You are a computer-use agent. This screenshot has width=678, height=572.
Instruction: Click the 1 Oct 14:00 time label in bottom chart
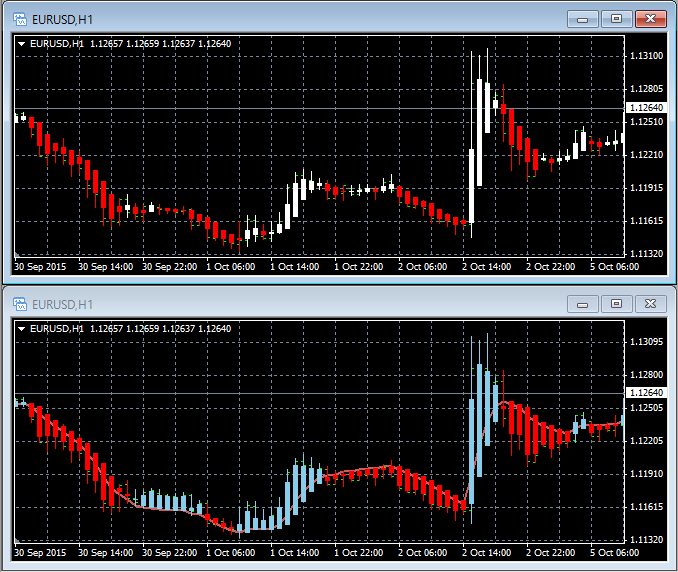pos(294,553)
